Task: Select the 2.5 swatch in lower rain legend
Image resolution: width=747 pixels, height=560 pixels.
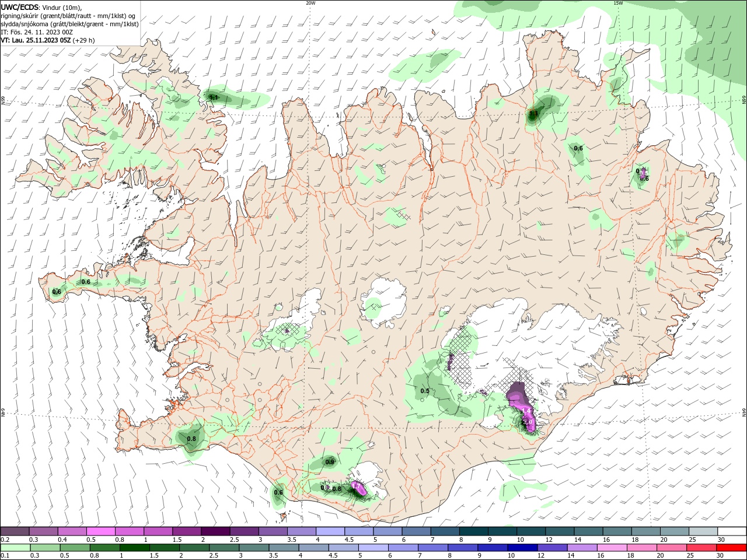Action: point(224,548)
